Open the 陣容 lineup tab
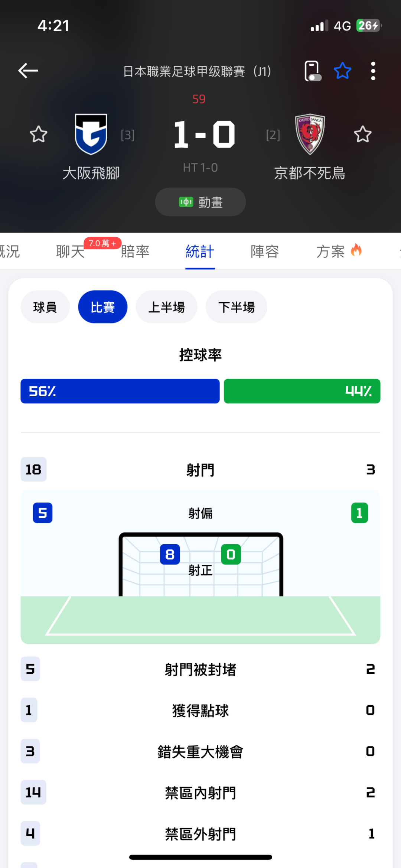This screenshot has height=868, width=401. pos(265,251)
